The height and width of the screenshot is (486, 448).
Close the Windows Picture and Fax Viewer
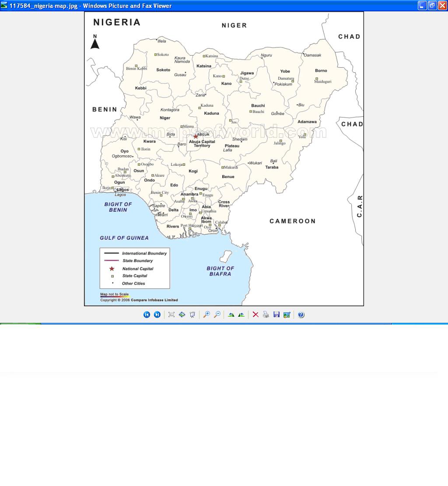pos(442,6)
